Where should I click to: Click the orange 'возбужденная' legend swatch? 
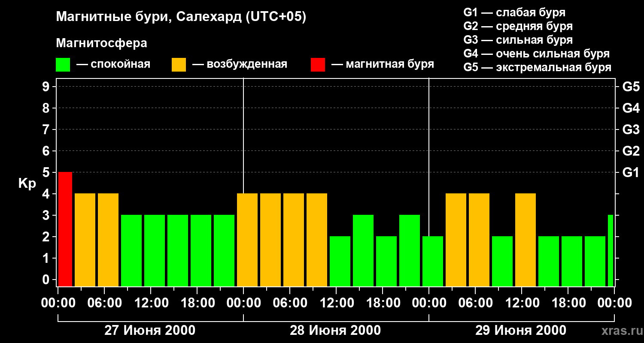[179, 65]
